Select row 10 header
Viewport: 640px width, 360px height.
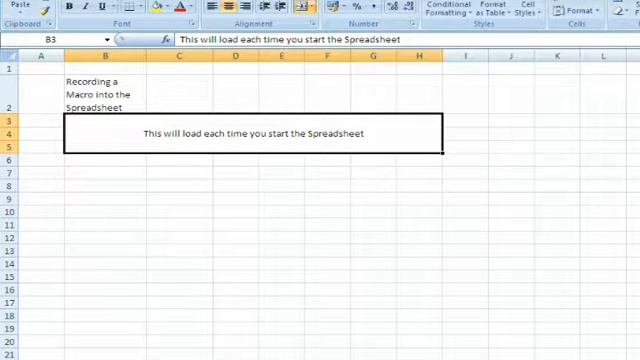9,212
